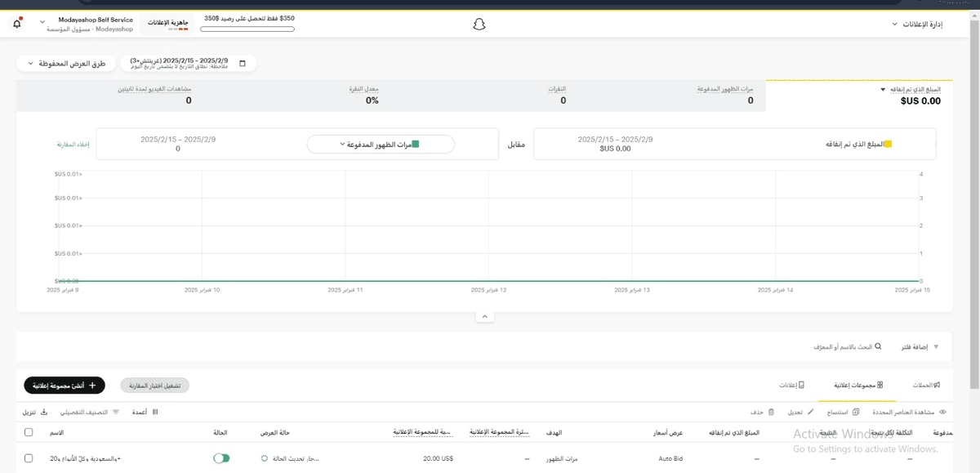This screenshot has width=980, height=473.
Task: Click the Download (تنزيل) icon
Action: click(45, 412)
